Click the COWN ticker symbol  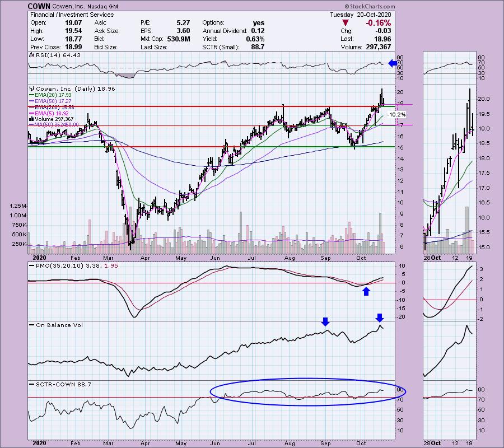point(39,6)
